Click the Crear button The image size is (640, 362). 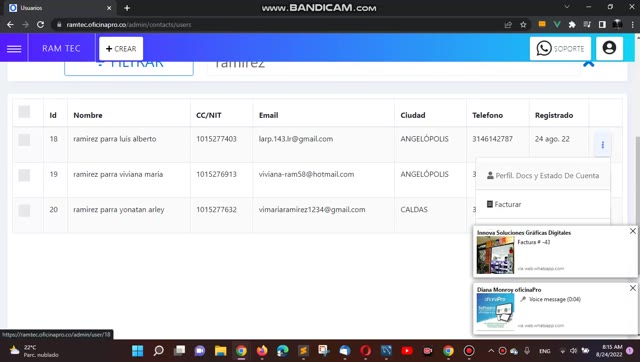(121, 49)
